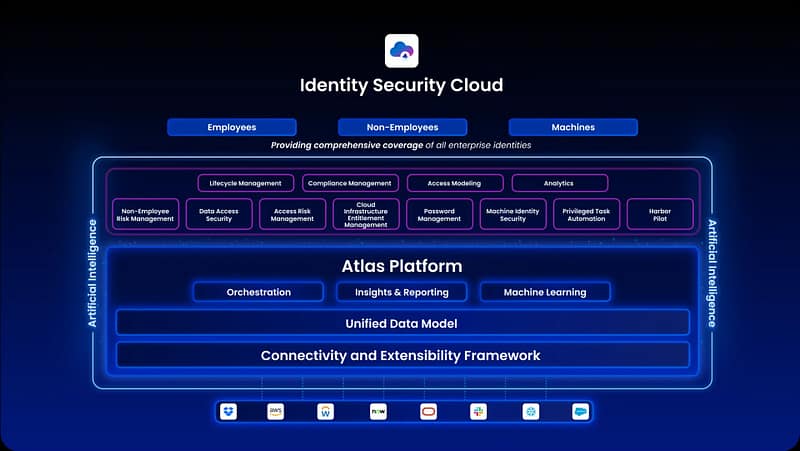
Task: Open the Analytics module
Action: (559, 183)
